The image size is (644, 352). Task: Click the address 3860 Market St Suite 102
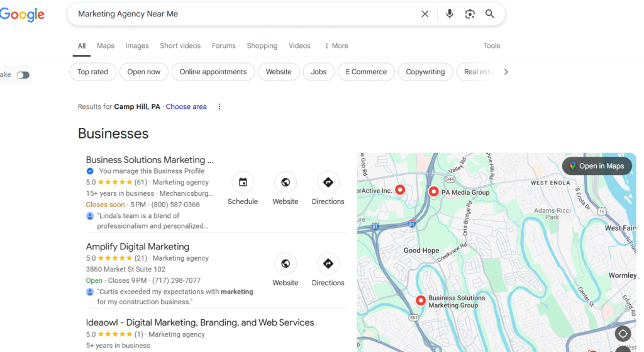[x=126, y=270]
